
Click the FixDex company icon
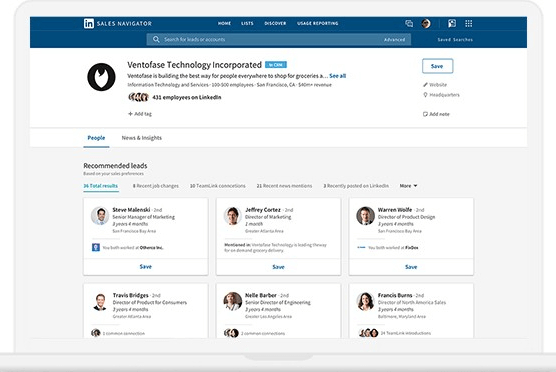361,247
